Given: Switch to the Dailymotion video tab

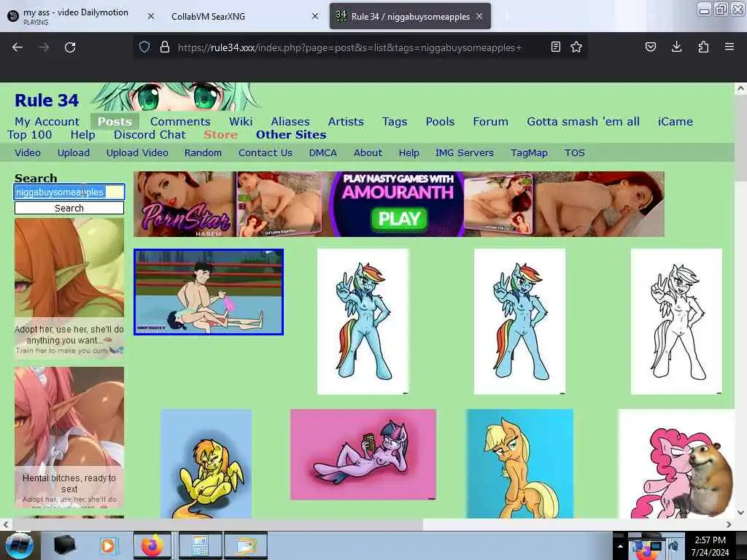Looking at the screenshot, I should click(x=76, y=16).
